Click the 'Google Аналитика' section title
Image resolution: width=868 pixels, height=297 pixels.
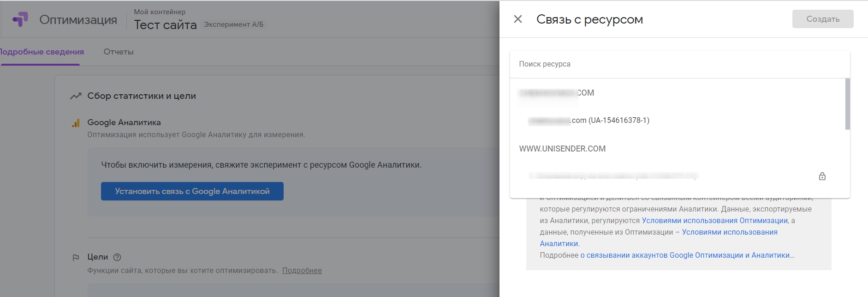124,122
